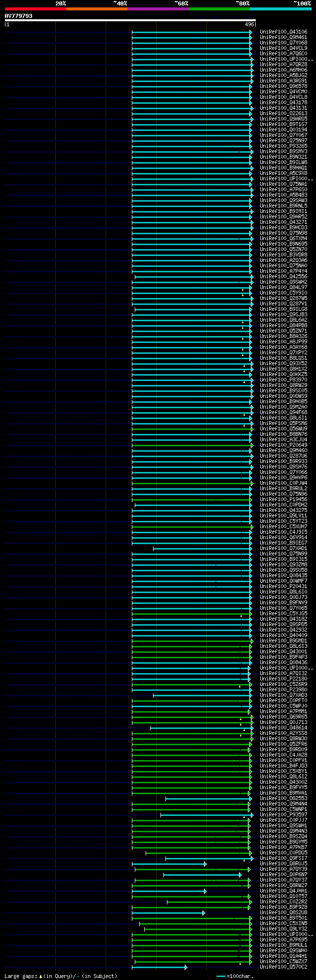316x980 pixels.
Task: Click the shortest cyan bar for Q570C2
Action: [159, 967]
